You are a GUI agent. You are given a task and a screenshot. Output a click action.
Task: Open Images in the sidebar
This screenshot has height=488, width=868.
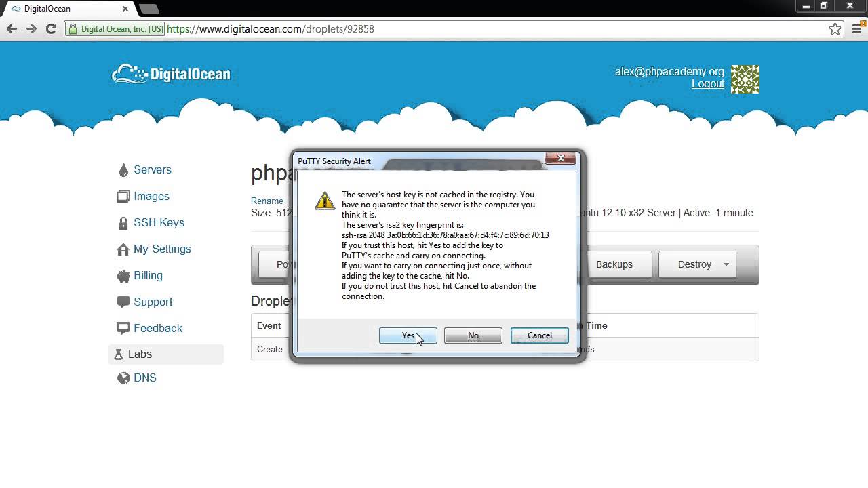(151, 196)
